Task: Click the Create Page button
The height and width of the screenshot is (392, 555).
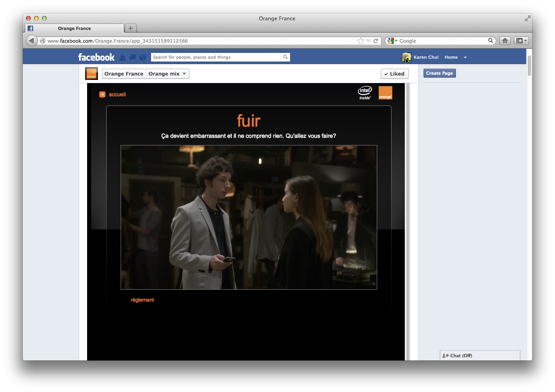Action: pos(440,73)
